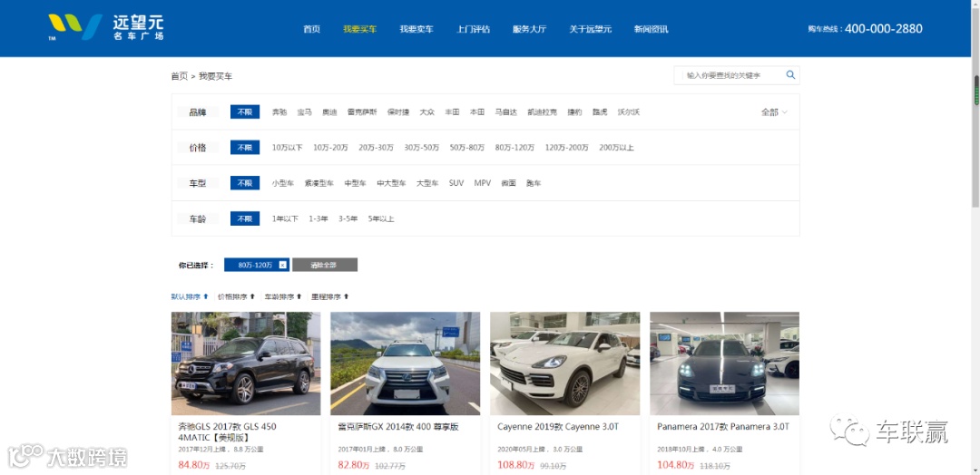Open the Panamera 2017款 car photo

tap(725, 364)
